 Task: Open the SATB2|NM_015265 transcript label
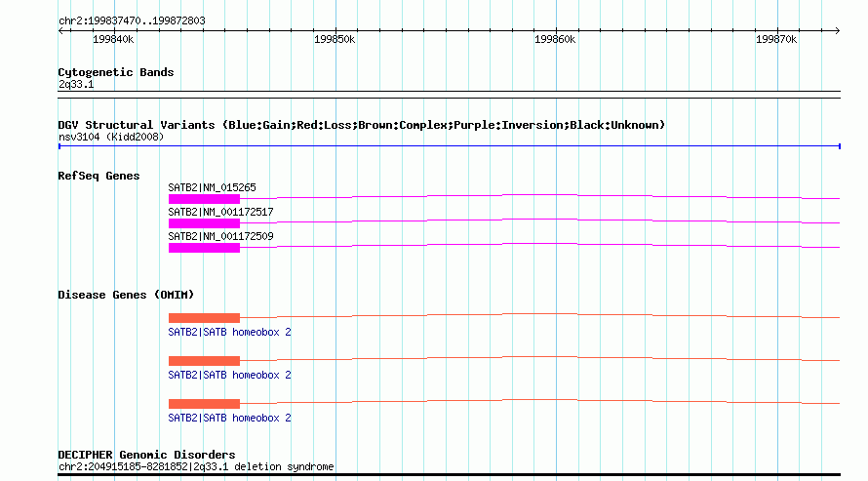point(212,187)
